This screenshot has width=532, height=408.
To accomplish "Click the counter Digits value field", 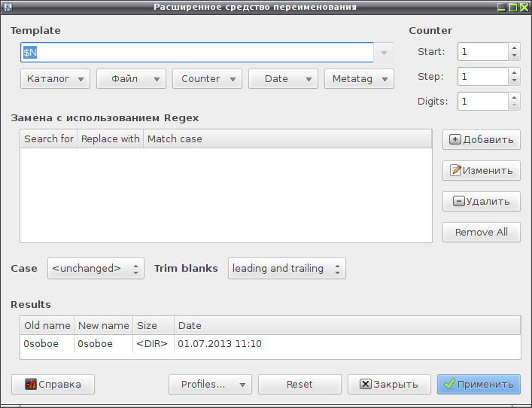I will (x=483, y=101).
